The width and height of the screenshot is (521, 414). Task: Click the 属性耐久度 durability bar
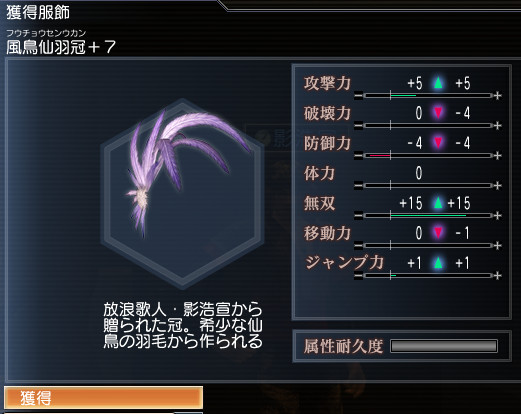point(444,346)
